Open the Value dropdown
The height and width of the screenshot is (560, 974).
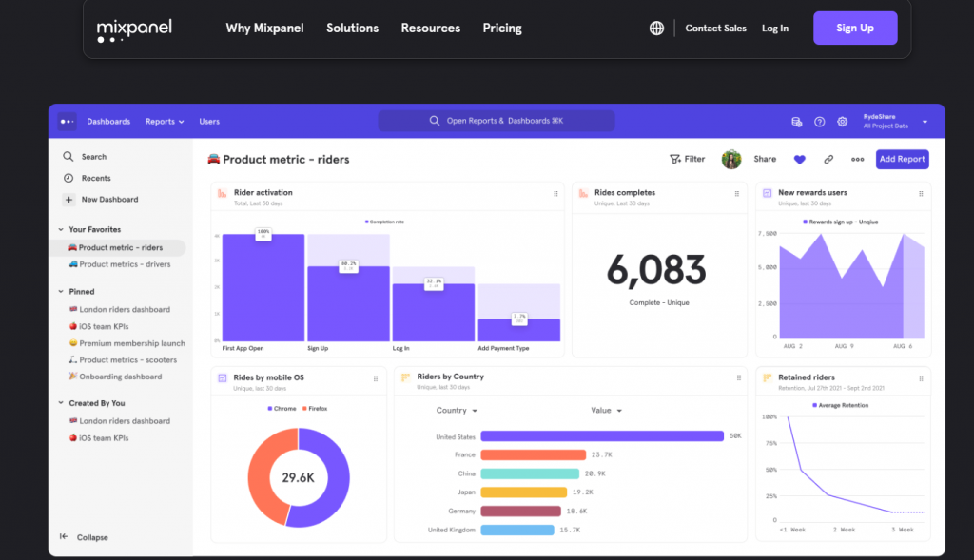(x=606, y=411)
